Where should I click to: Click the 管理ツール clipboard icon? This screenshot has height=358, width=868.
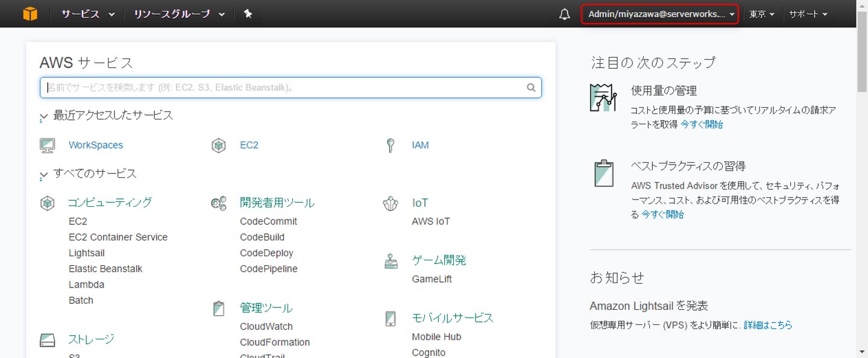pyautogui.click(x=219, y=309)
